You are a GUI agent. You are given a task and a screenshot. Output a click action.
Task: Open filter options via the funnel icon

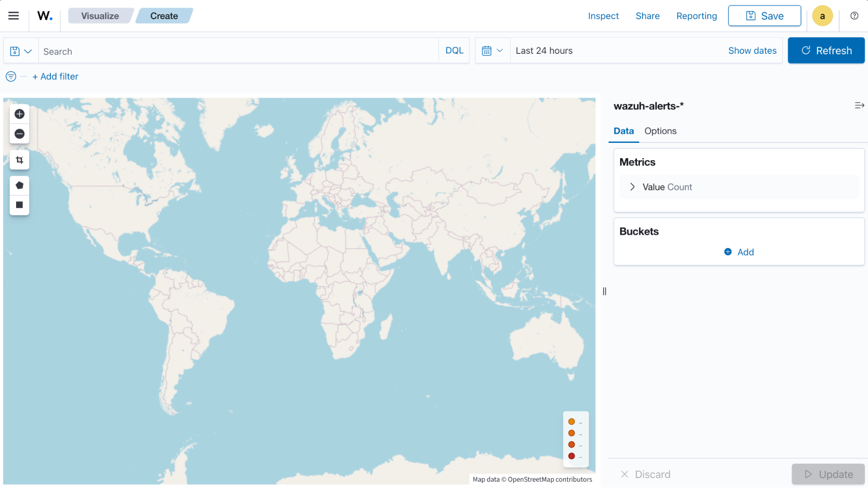coord(10,76)
